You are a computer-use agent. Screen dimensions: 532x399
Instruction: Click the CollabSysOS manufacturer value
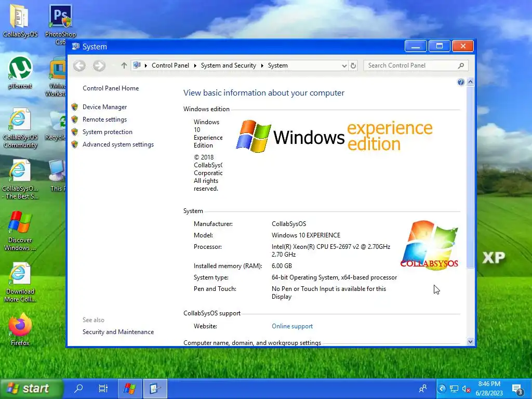pyautogui.click(x=289, y=224)
